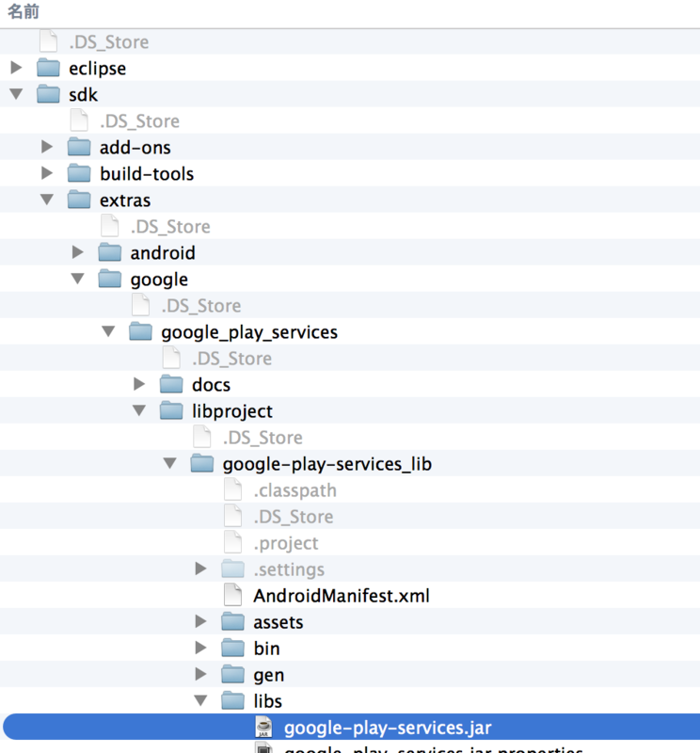Select the sdk folder name

pos(83,95)
